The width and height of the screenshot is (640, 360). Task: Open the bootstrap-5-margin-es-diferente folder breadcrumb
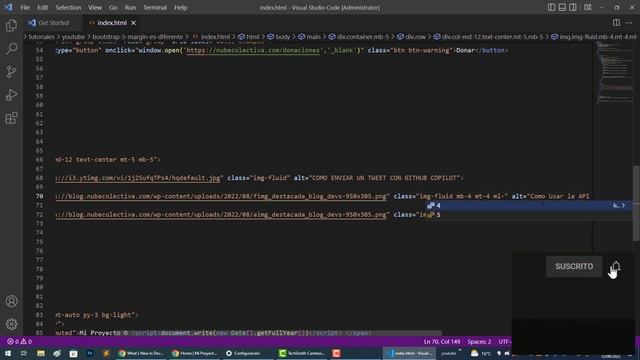138,37
